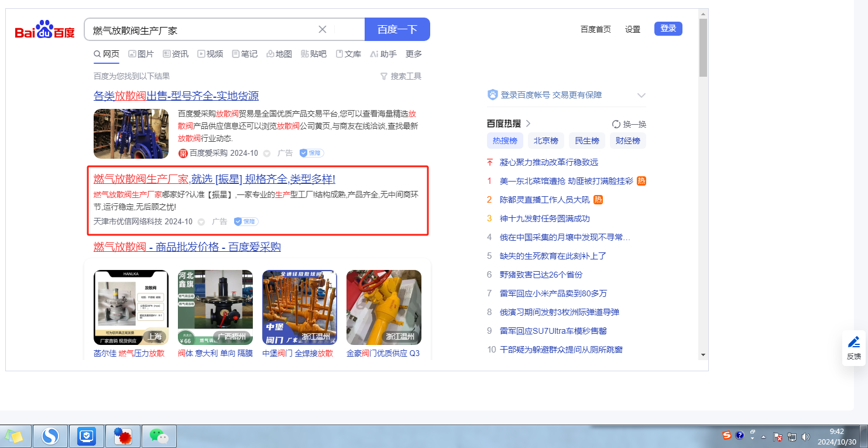
Task: Open 燃气放散阀 - 商品批发价格 - 百度爱采购 link
Action: 187,247
